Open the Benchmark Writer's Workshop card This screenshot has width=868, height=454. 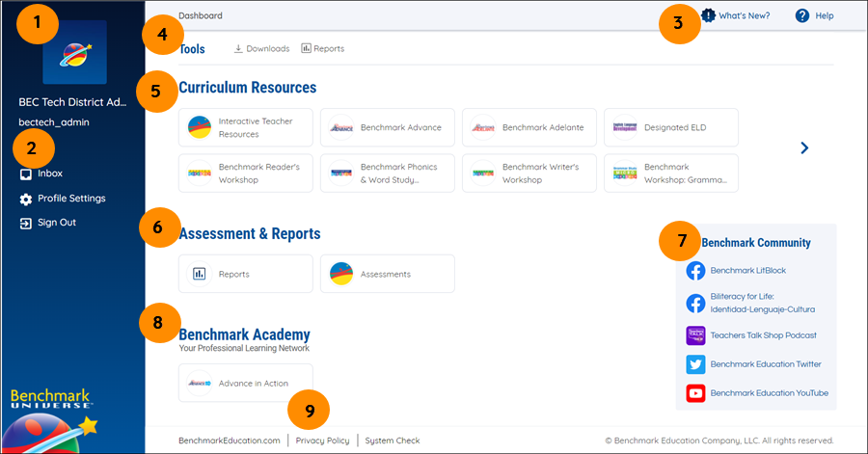tap(529, 174)
